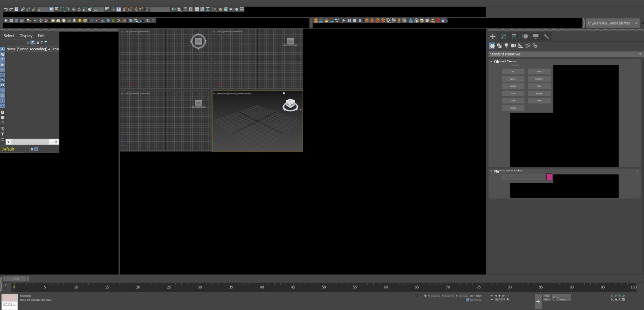Open the Display menu in Scene Explorer
The width and height of the screenshot is (644, 310).
point(26,36)
